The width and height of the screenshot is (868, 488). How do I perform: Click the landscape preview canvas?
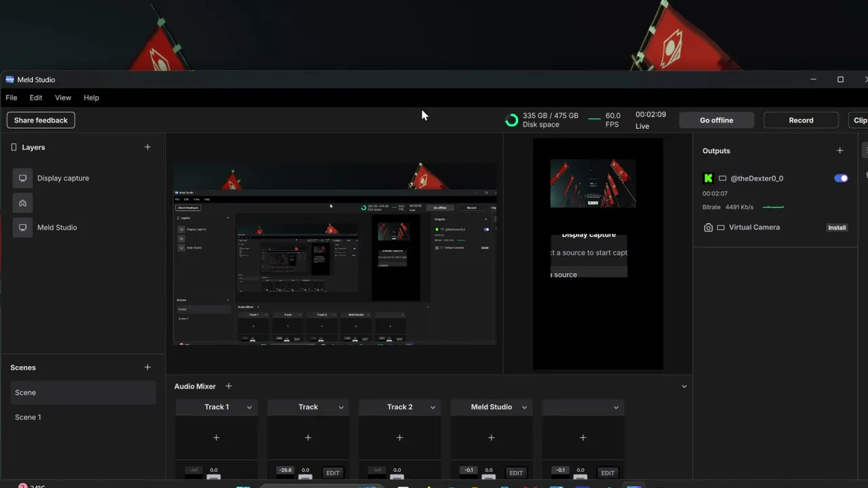334,253
